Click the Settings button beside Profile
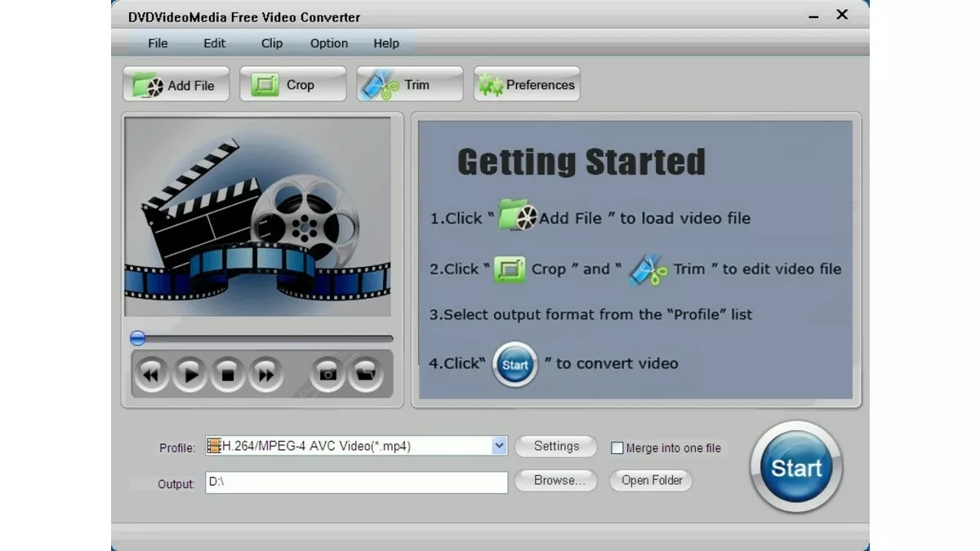Screen dimensions: 980x551 coord(556,447)
